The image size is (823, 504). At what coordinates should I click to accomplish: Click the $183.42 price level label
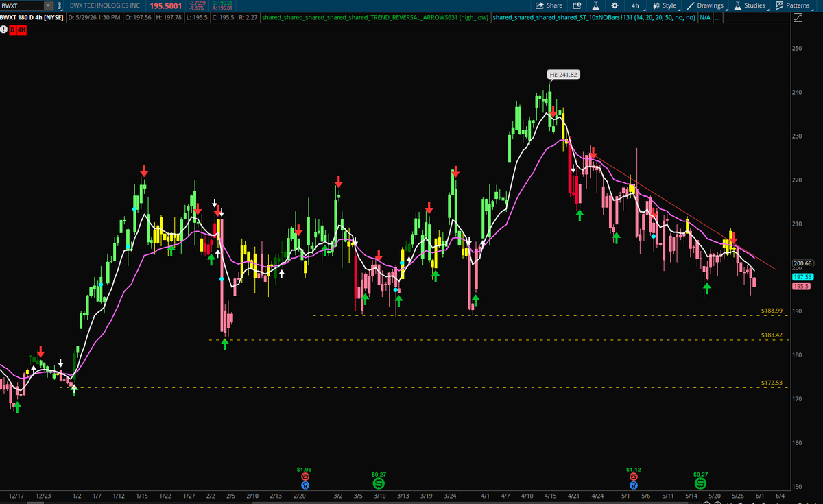[x=772, y=335]
